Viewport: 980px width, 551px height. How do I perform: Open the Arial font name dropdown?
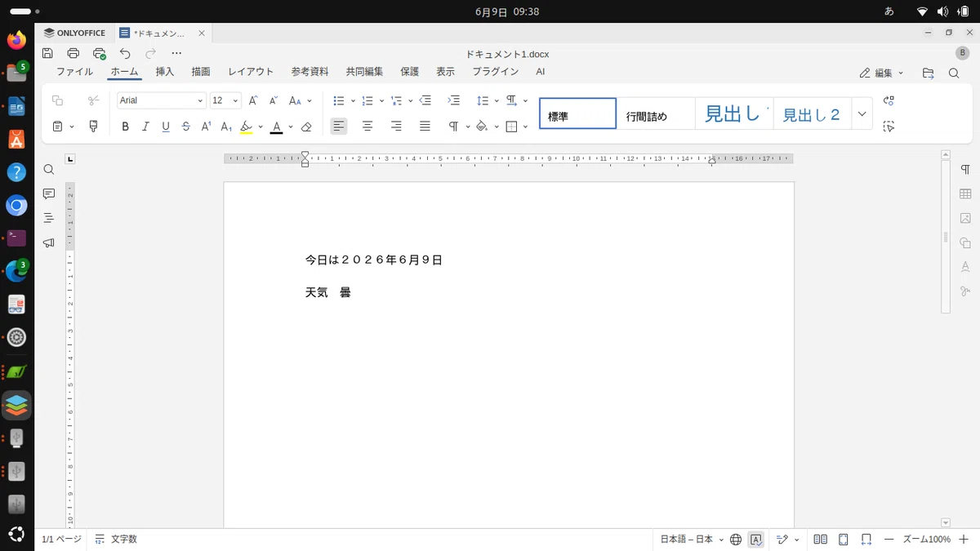pyautogui.click(x=200, y=100)
